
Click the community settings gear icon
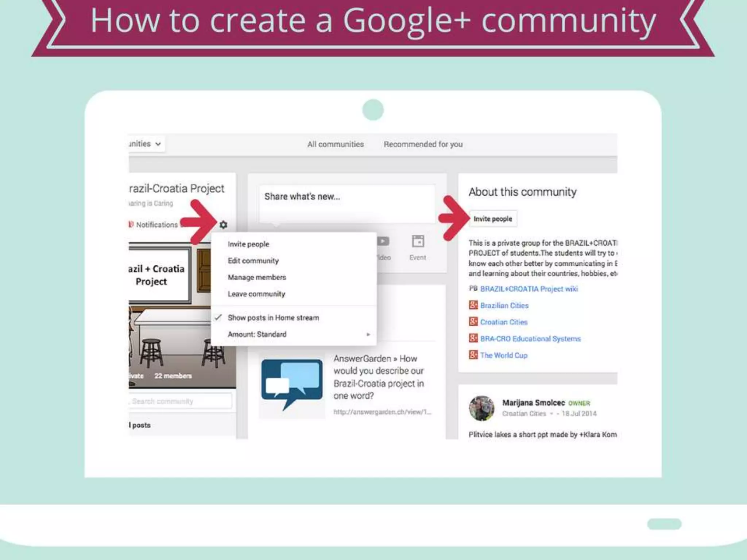[x=223, y=225]
